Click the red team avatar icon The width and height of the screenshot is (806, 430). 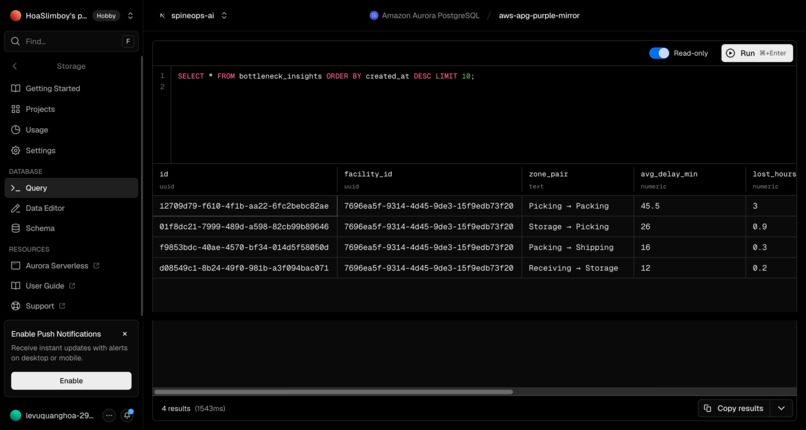(15, 16)
